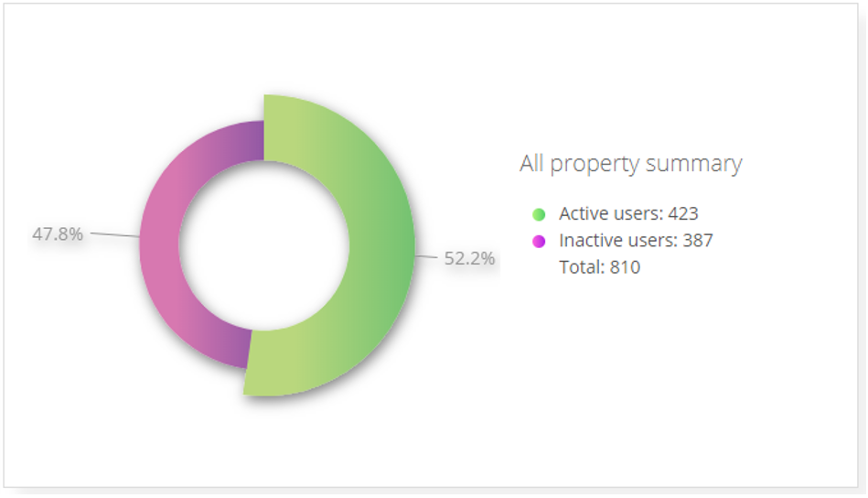
Task: Click the purple Inactive users legend dot
Action: click(539, 241)
